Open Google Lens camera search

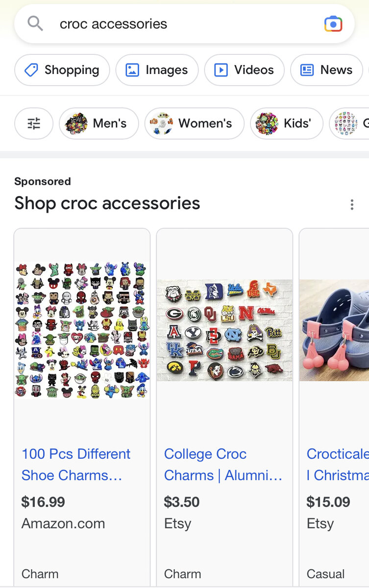click(333, 24)
